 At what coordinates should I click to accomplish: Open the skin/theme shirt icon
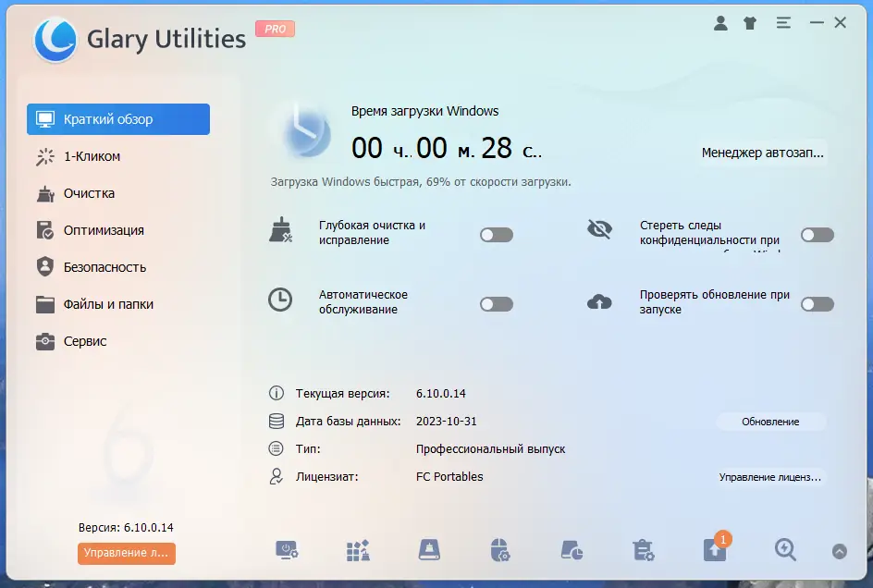(750, 23)
